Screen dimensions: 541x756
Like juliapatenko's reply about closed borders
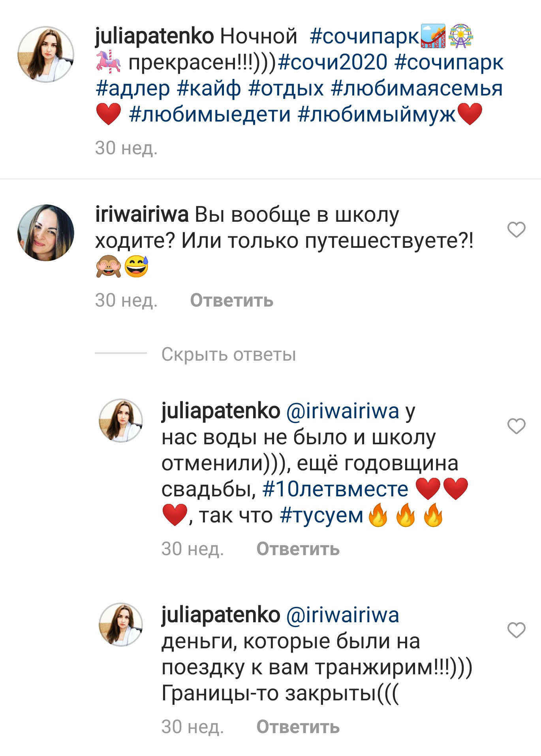(x=516, y=630)
